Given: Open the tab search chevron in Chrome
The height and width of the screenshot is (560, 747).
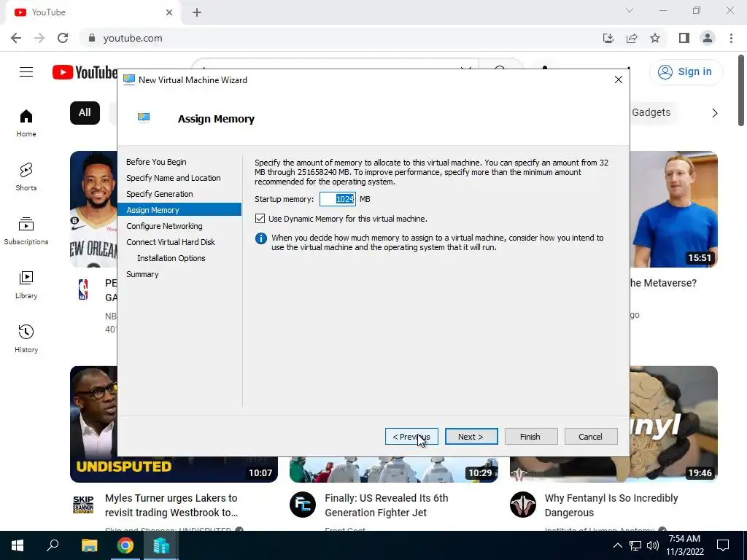Looking at the screenshot, I should coord(630,10).
